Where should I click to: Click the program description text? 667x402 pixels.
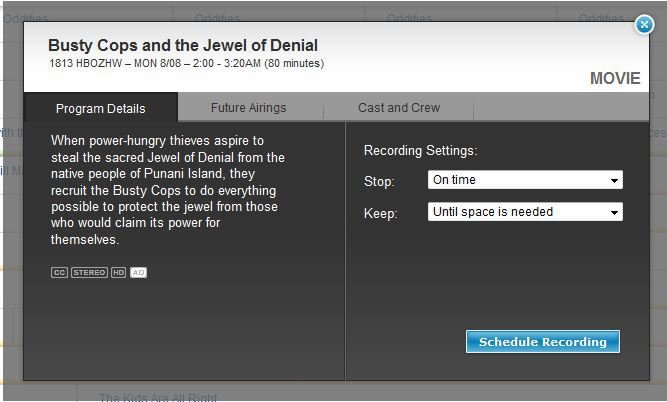coord(168,190)
